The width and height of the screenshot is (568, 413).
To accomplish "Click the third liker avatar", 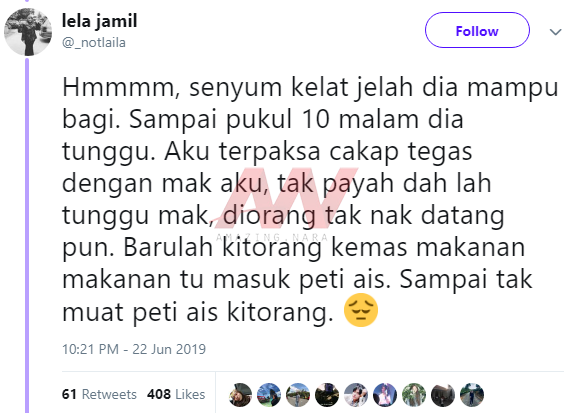I will tap(298, 395).
